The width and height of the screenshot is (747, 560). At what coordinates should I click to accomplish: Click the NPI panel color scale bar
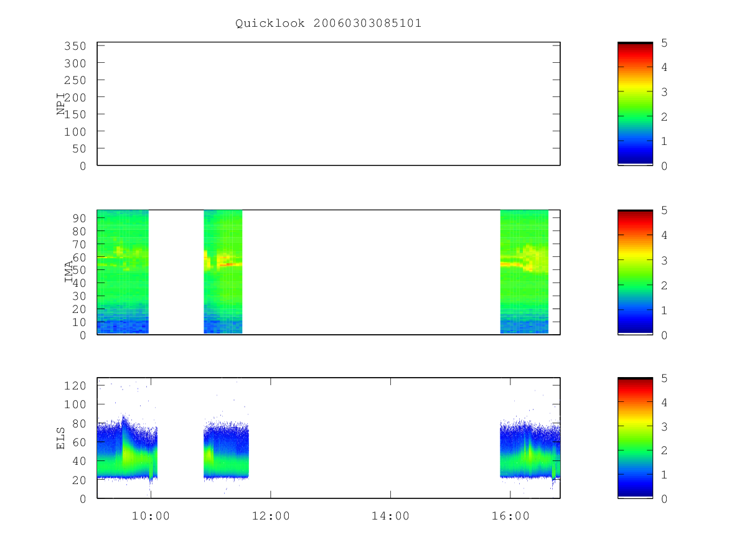tap(635, 104)
